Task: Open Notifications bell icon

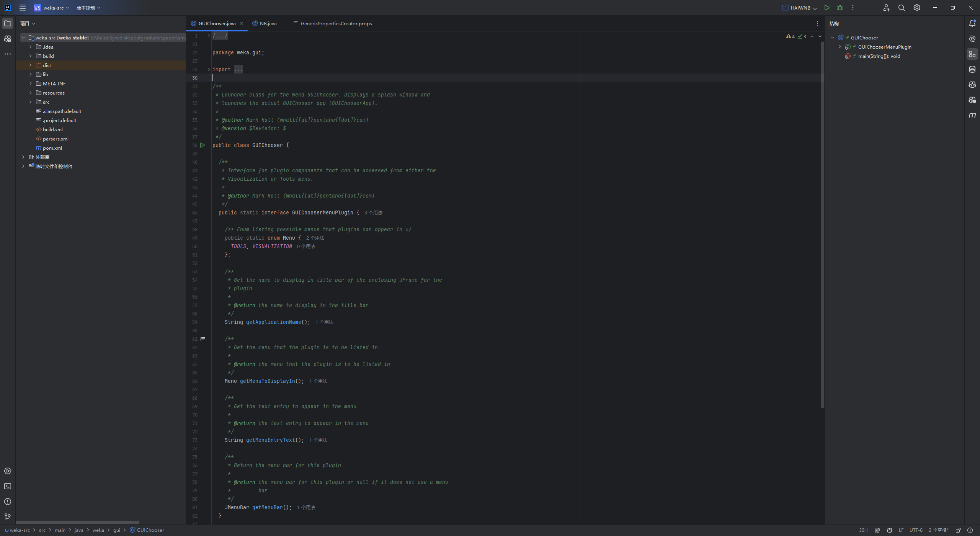Action: (x=972, y=23)
